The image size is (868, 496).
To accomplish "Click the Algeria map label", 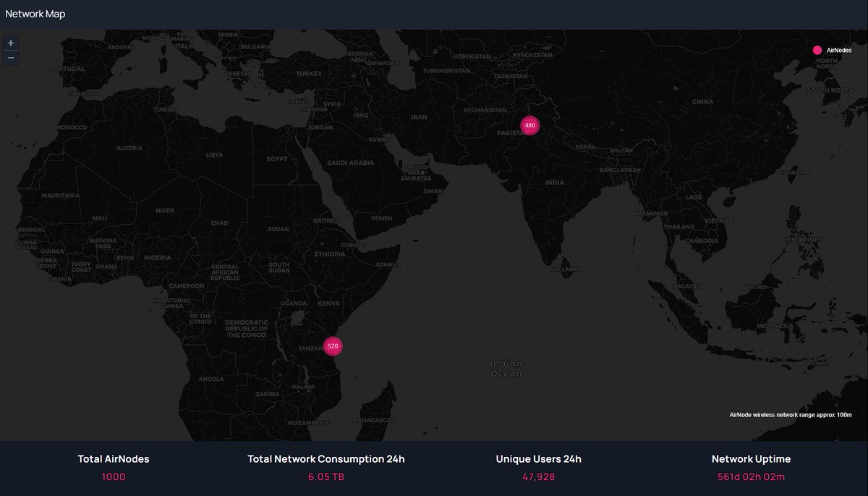I will pyautogui.click(x=129, y=147).
